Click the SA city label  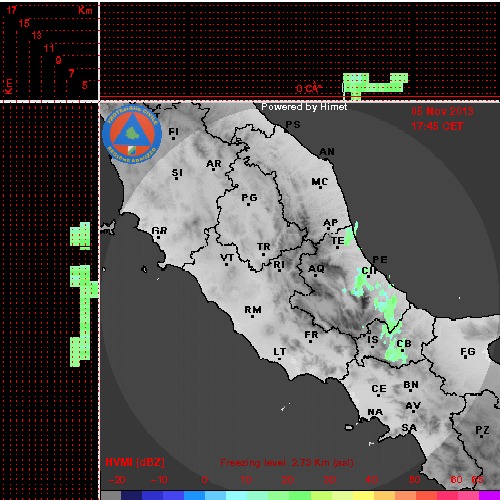(409, 427)
